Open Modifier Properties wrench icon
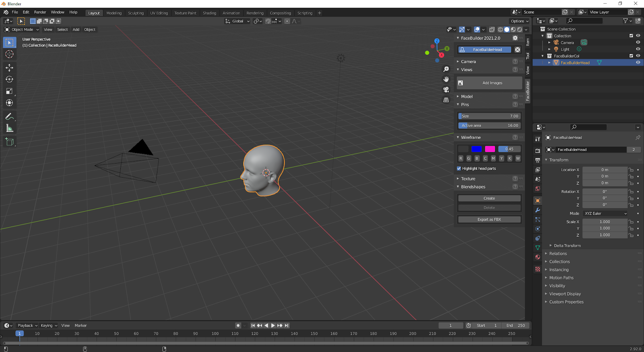This screenshot has width=644, height=352. tap(538, 210)
